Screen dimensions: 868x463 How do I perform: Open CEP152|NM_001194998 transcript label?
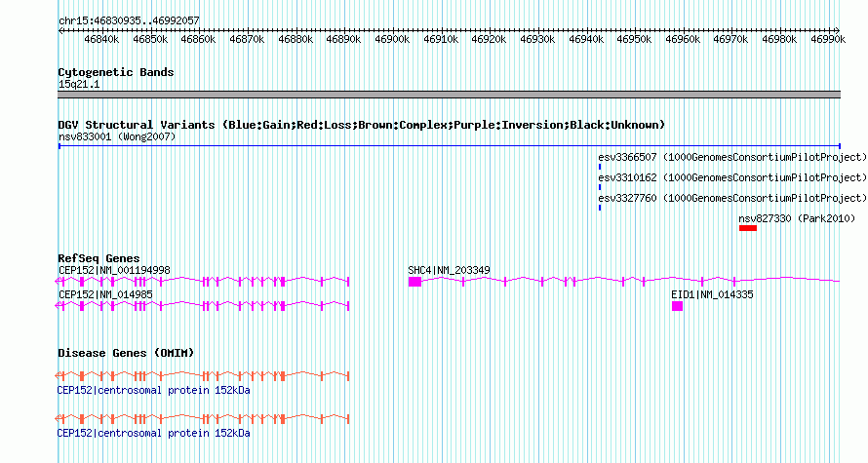(x=114, y=271)
